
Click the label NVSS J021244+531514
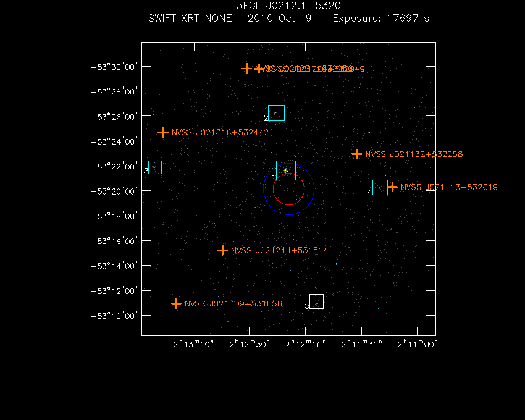coord(280,250)
